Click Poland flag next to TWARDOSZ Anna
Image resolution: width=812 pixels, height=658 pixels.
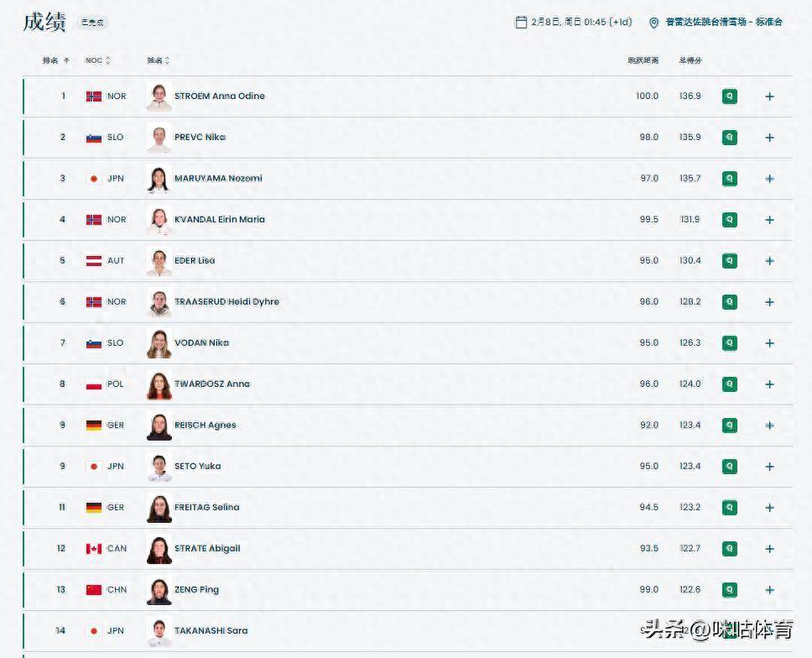(94, 384)
